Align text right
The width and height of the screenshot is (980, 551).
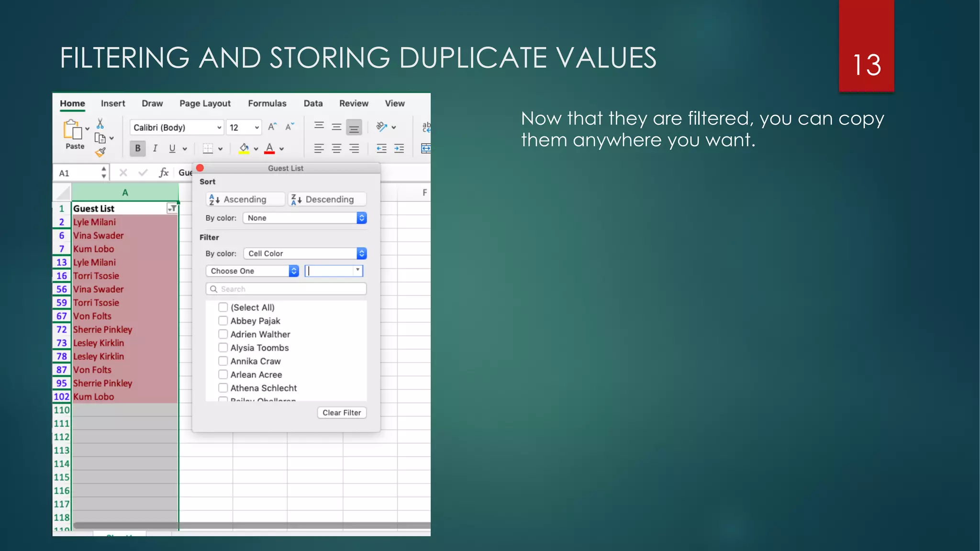pos(354,148)
